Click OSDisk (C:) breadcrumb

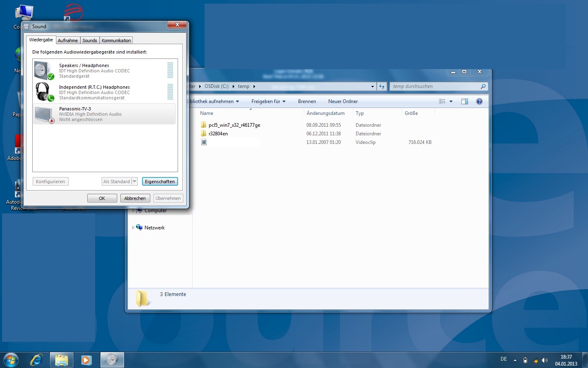216,86
